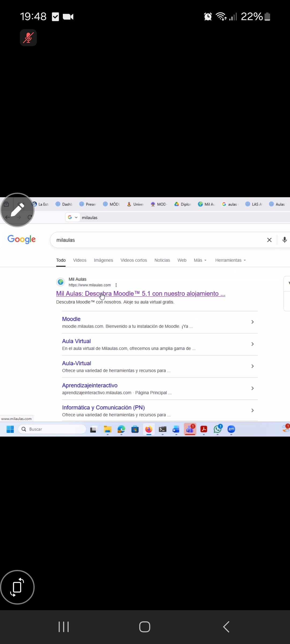Click the Firefox icon in taskbar

[x=148, y=429]
